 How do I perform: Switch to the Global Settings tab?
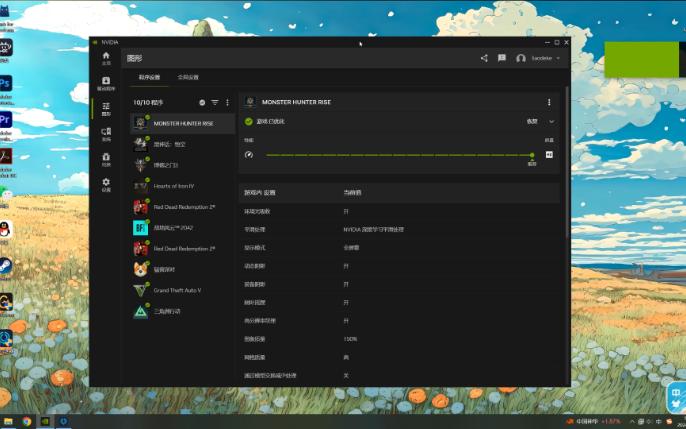pos(188,77)
